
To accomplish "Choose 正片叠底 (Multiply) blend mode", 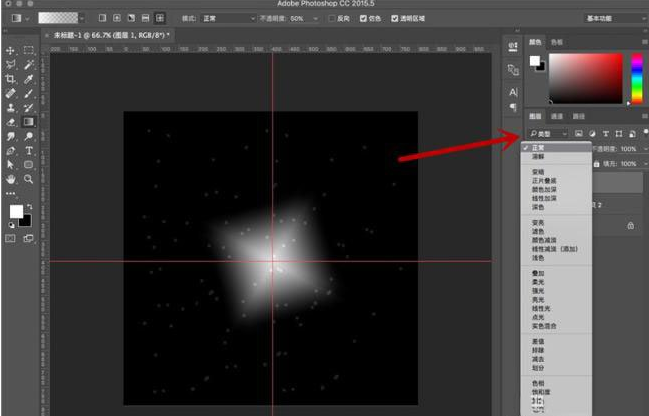I will [556, 180].
